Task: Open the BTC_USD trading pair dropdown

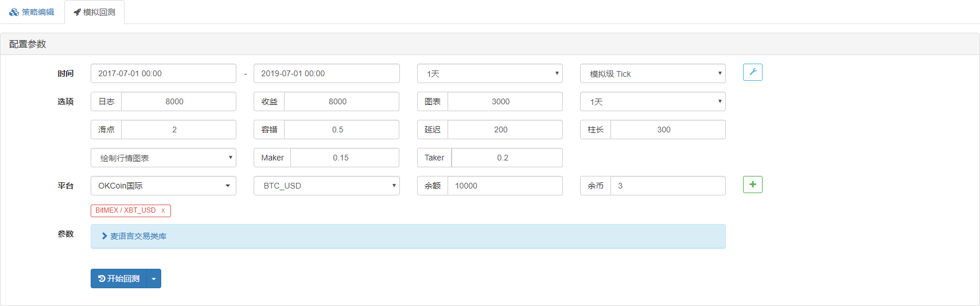Action: click(x=326, y=186)
